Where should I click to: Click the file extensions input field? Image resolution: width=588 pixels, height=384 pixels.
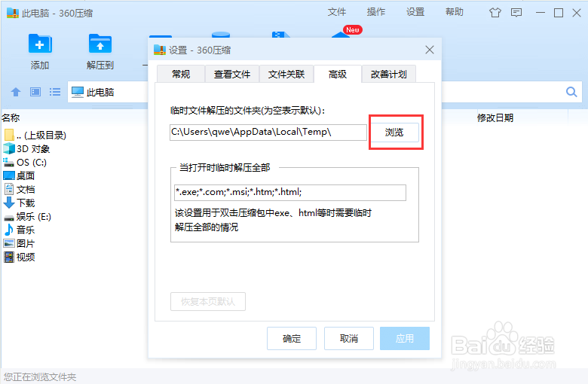pyautogui.click(x=290, y=193)
